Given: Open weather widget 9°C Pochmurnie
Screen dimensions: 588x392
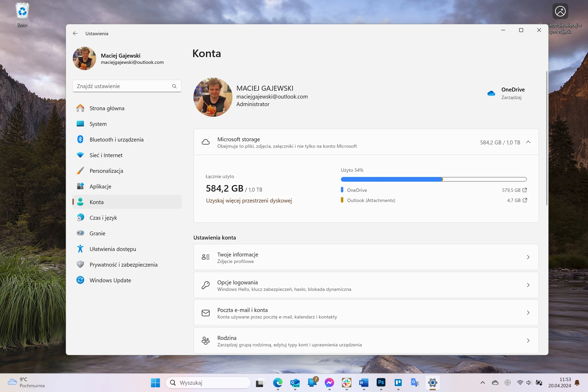Looking at the screenshot, I should [x=26, y=383].
